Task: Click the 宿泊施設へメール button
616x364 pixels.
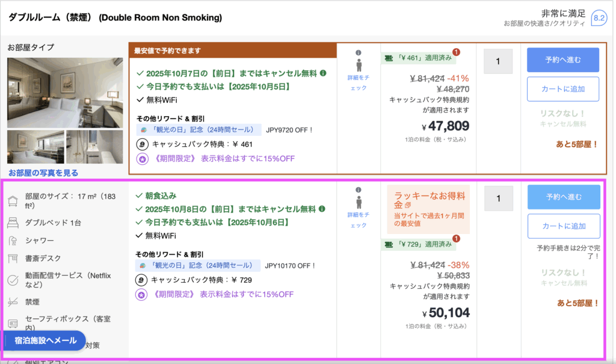Action: tap(45, 341)
